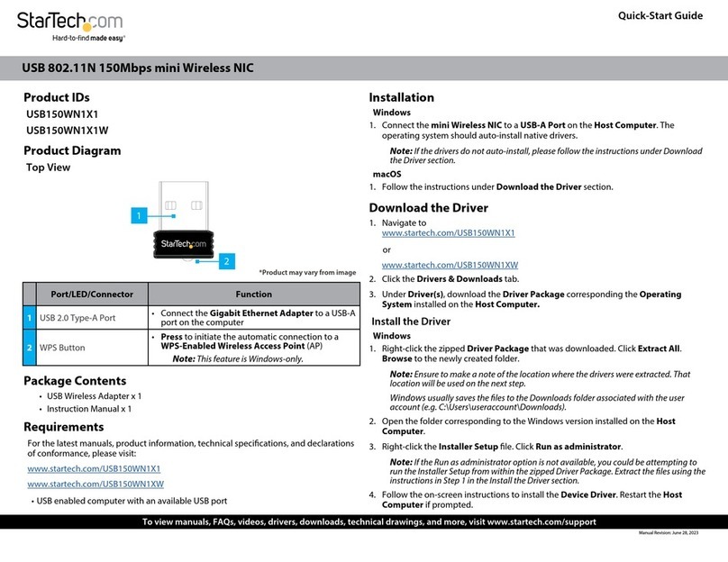728x562 pixels.
Task: Select the step "Under Driver(s), download the Driver Package"
Action: pyautogui.click(x=532, y=299)
